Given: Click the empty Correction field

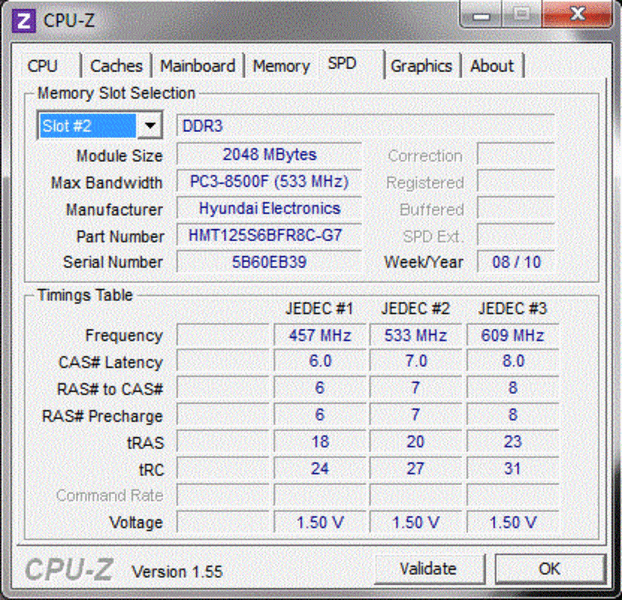Looking at the screenshot, I should 516,154.
